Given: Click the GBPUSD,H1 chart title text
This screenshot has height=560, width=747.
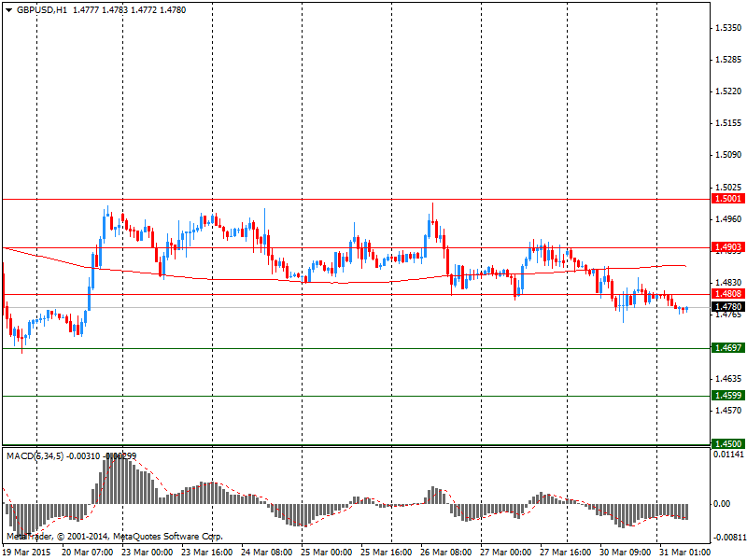Looking at the screenshot, I should pos(42,10).
